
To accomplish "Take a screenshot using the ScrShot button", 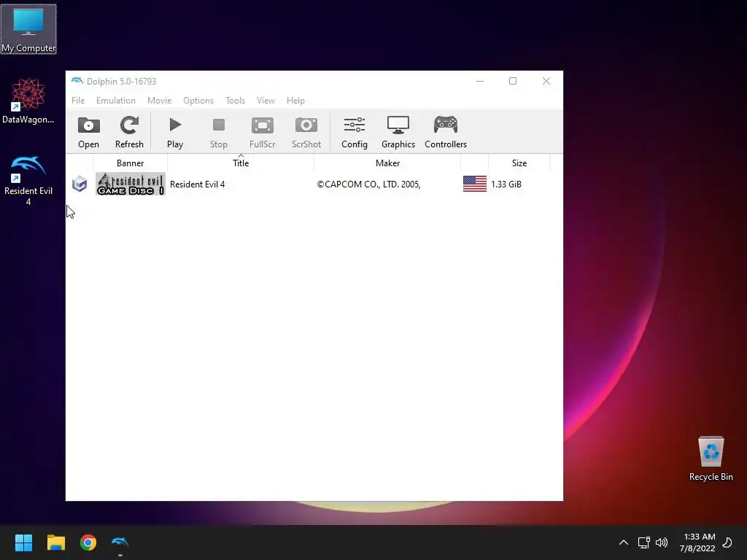I will tap(306, 133).
